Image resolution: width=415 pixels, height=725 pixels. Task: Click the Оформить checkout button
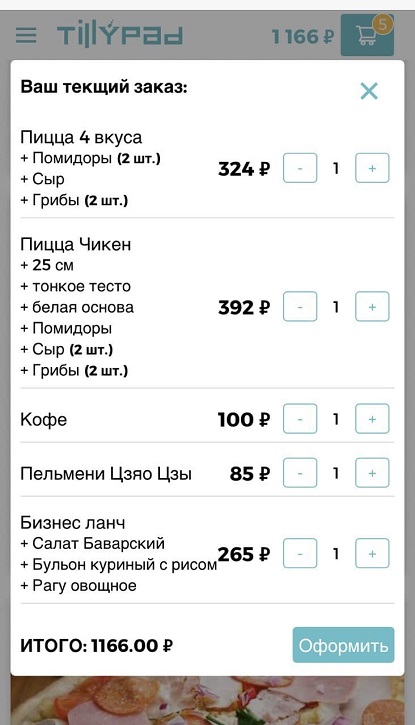(x=343, y=645)
